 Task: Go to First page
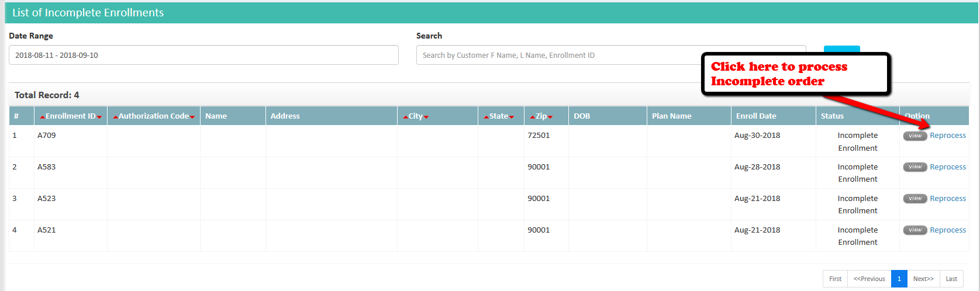[835, 279]
